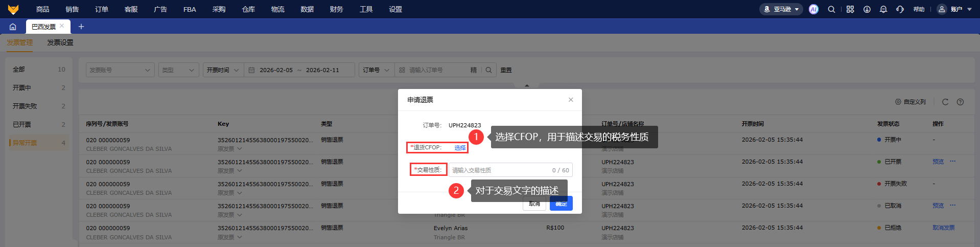Focus the 请输入订单号 input field
Screen dimensions: 980x247
tap(438, 70)
